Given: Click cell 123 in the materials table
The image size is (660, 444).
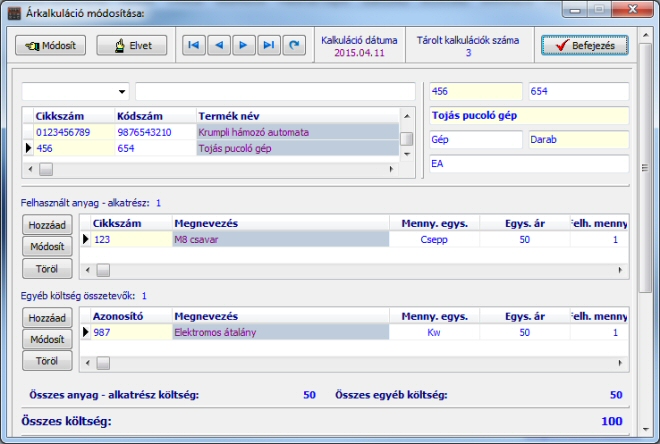Looking at the screenshot, I should click(132, 239).
